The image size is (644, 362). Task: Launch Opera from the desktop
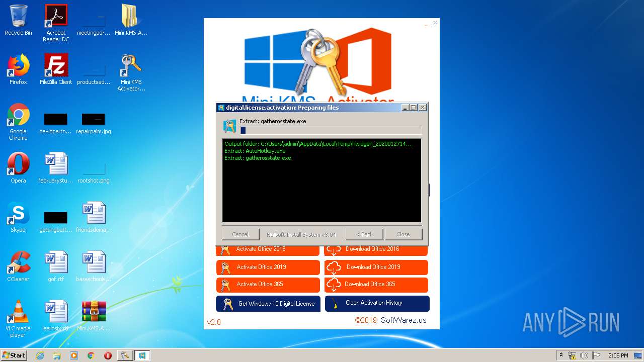[x=18, y=168]
